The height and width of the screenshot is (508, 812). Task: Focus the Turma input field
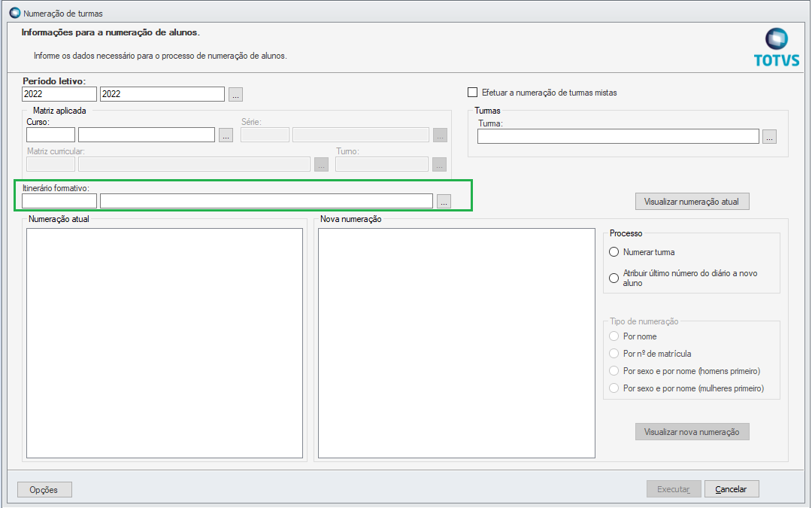coord(618,136)
